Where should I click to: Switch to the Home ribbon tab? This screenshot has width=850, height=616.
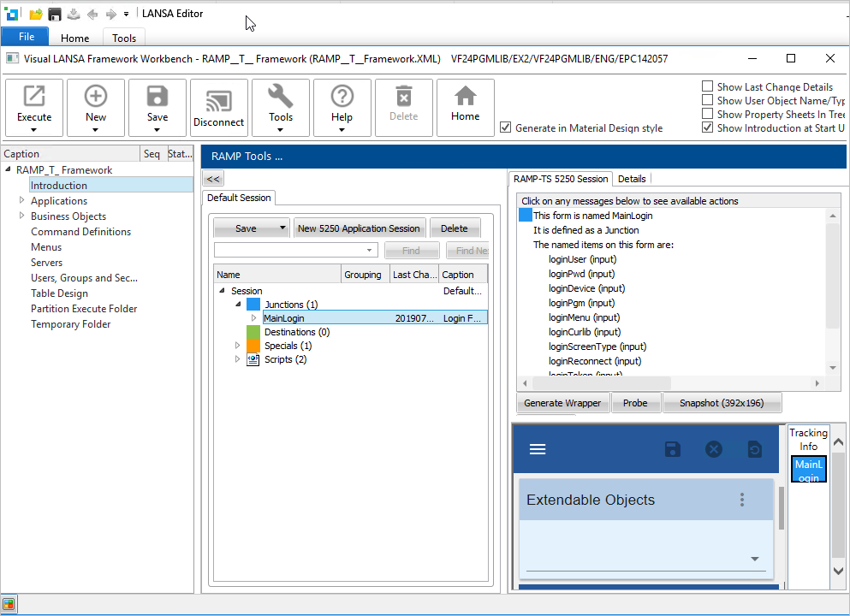74,38
